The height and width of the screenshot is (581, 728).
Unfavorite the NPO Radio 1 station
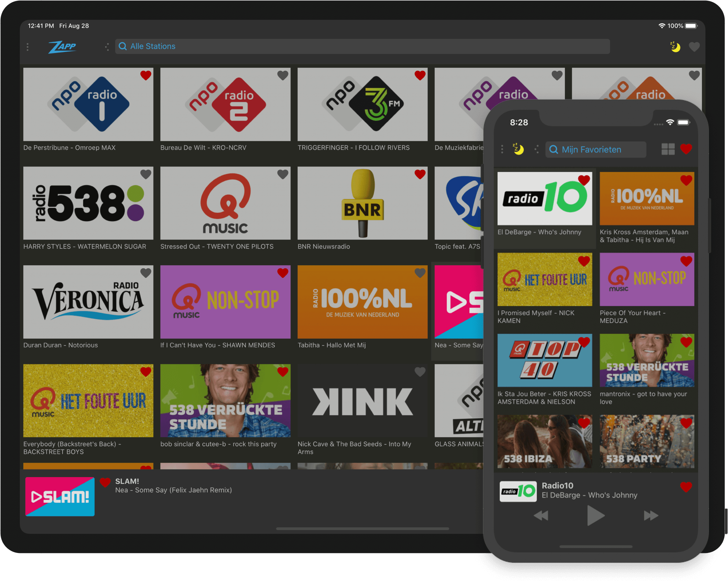coord(146,75)
